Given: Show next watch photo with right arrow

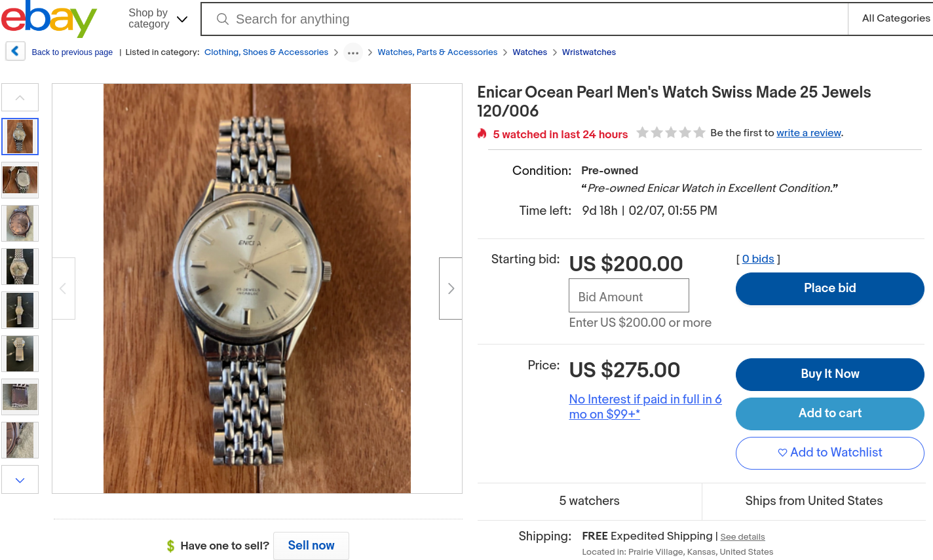Looking at the screenshot, I should click(450, 288).
